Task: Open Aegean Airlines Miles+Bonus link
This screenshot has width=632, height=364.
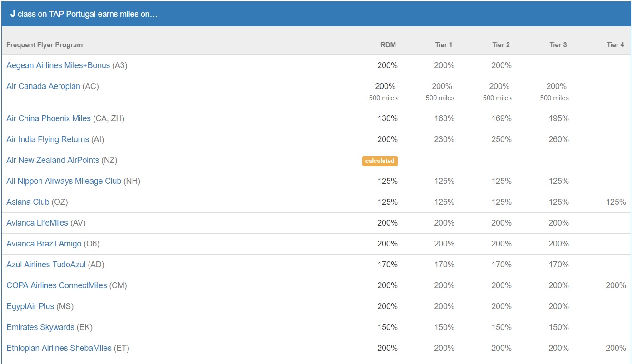Action: pos(58,65)
